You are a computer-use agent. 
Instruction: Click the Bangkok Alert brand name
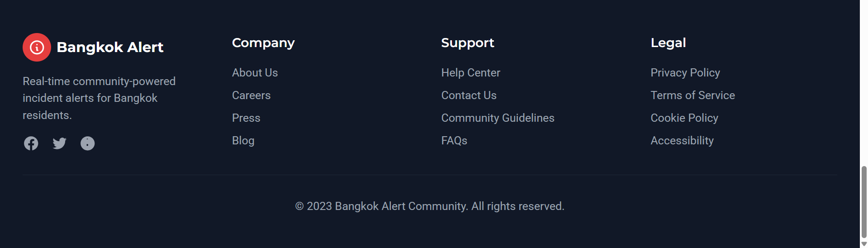coord(110,47)
